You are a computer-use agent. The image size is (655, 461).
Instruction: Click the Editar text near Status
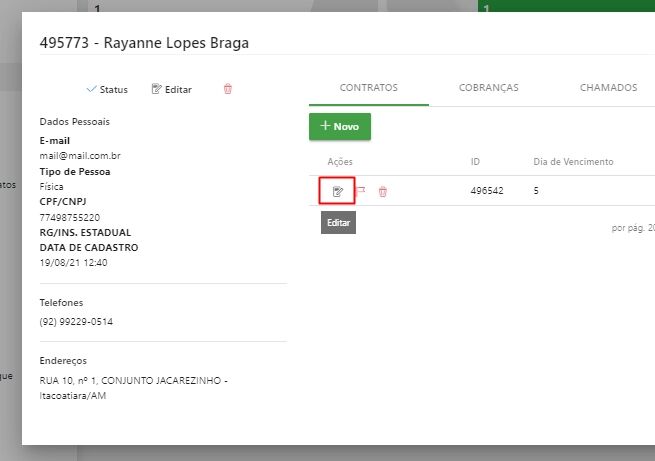point(178,89)
